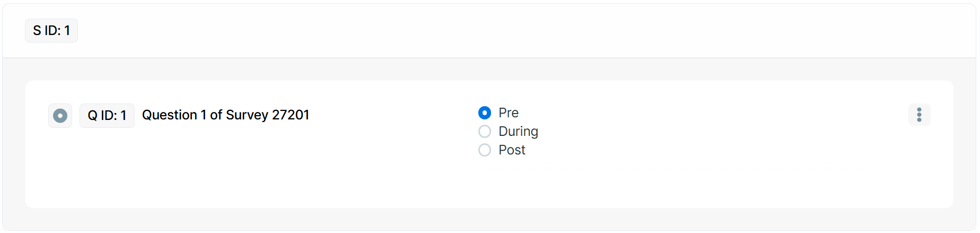Image resolution: width=980 pixels, height=233 pixels.
Task: Click the "S ID: 1" badge
Action: point(51,31)
